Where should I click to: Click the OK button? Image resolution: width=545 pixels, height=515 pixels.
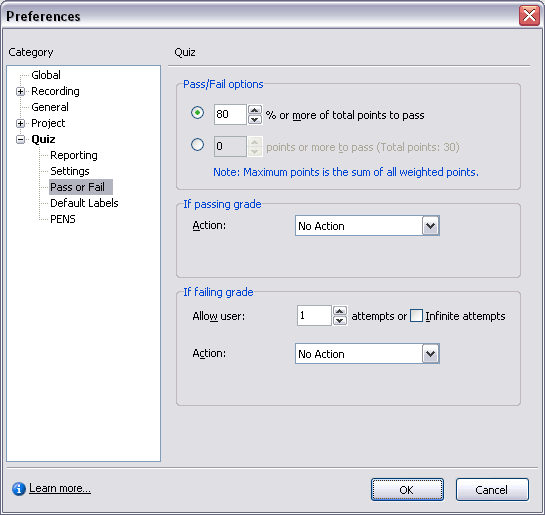coord(407,490)
